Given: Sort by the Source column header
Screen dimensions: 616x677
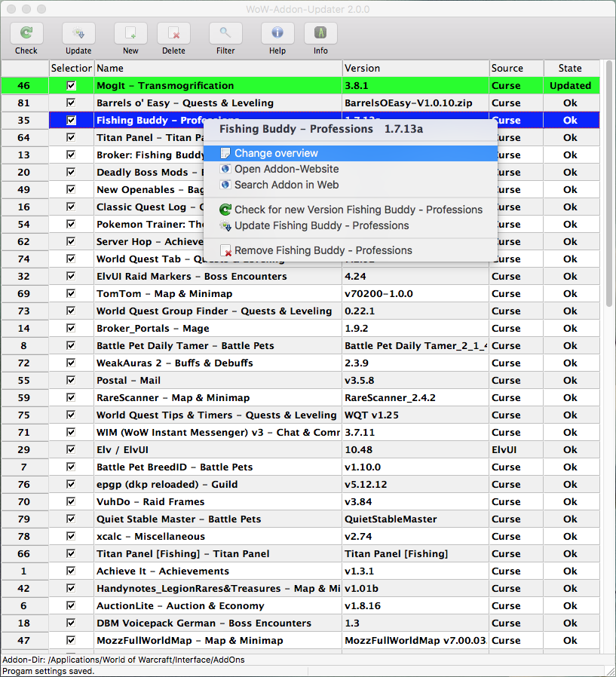Looking at the screenshot, I should point(516,68).
